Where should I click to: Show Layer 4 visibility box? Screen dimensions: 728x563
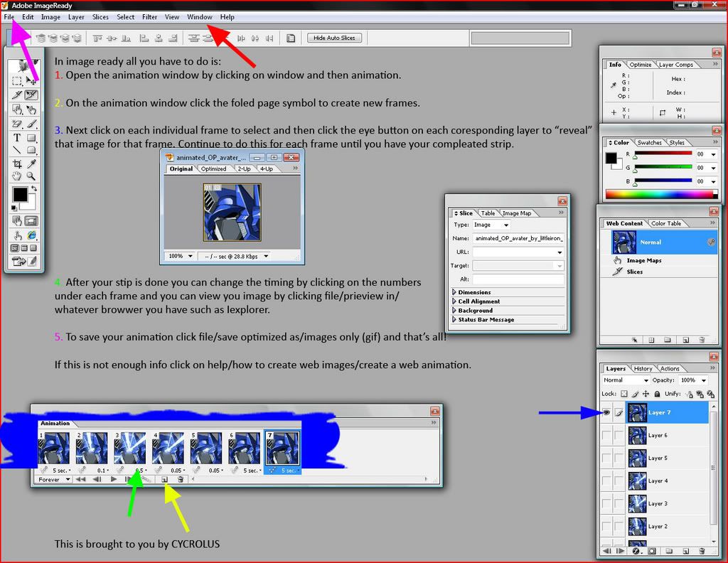tap(606, 481)
